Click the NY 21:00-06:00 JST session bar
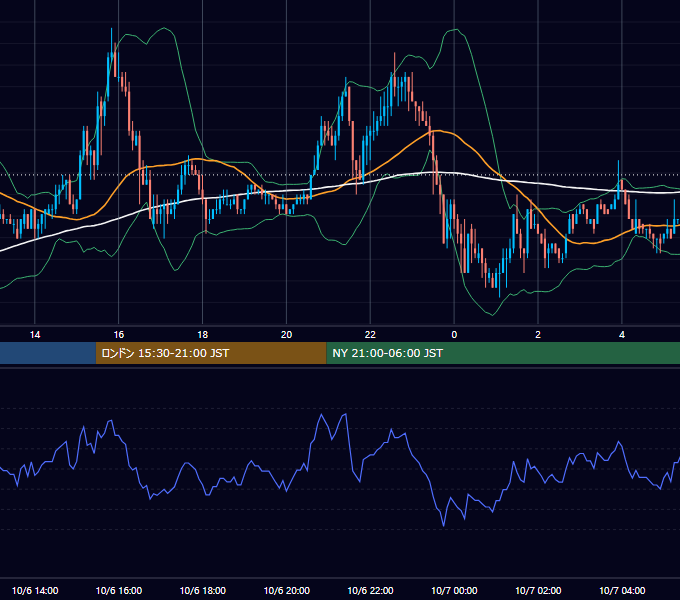 pos(503,353)
